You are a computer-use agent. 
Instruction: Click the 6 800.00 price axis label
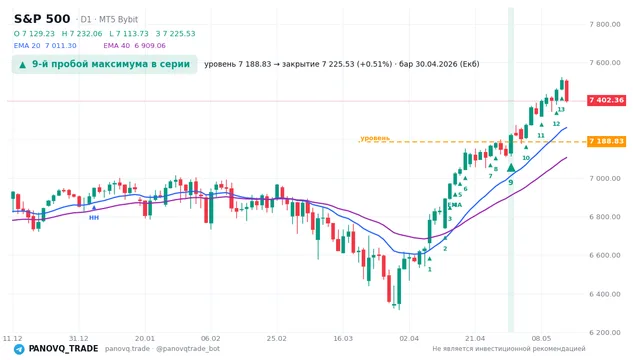click(x=604, y=217)
